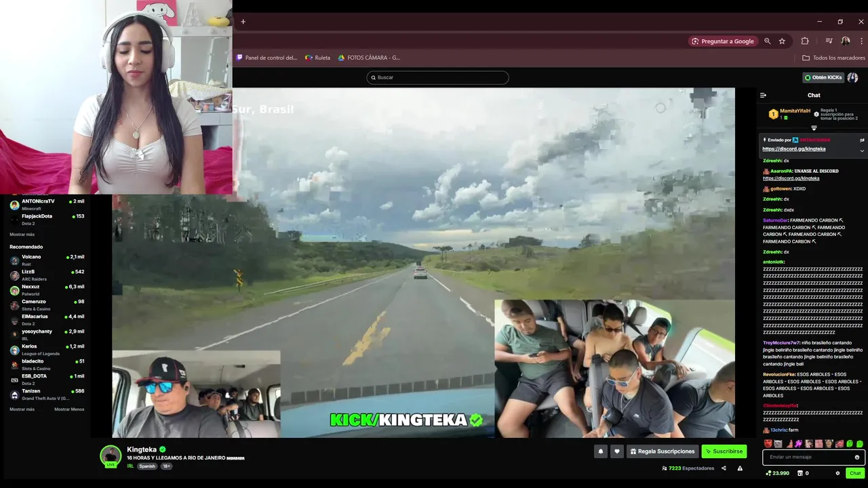Open recommended channel ElMacarius

(x=46, y=319)
